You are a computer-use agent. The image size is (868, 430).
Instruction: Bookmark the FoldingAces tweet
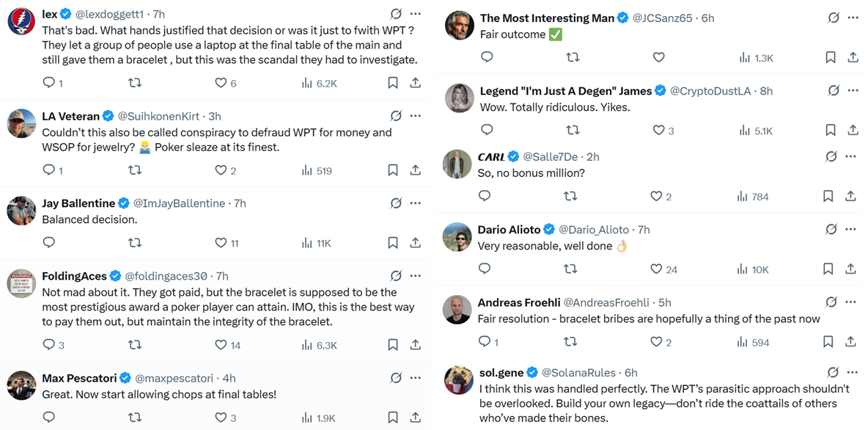click(x=393, y=344)
